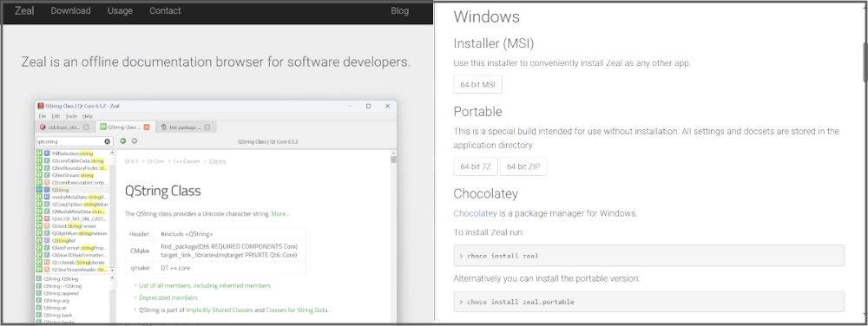The image size is (868, 326).
Task: Click the Zeal app icon in title bar
Action: [x=41, y=106]
